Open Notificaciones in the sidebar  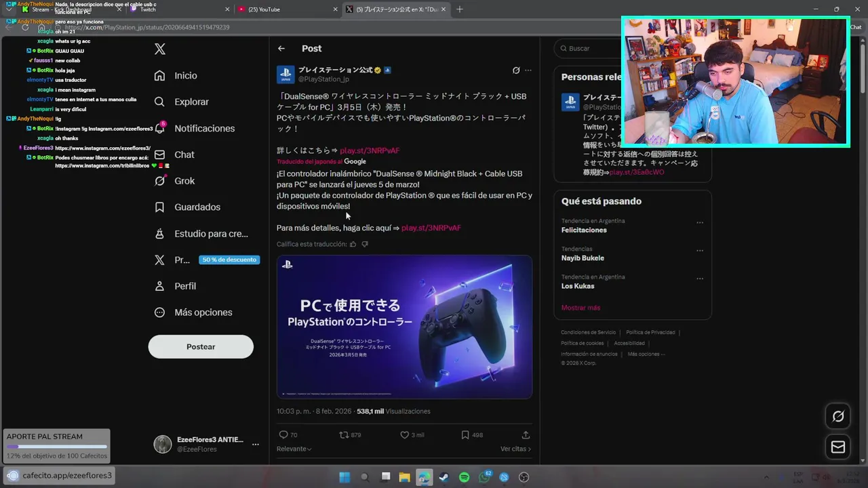204,128
